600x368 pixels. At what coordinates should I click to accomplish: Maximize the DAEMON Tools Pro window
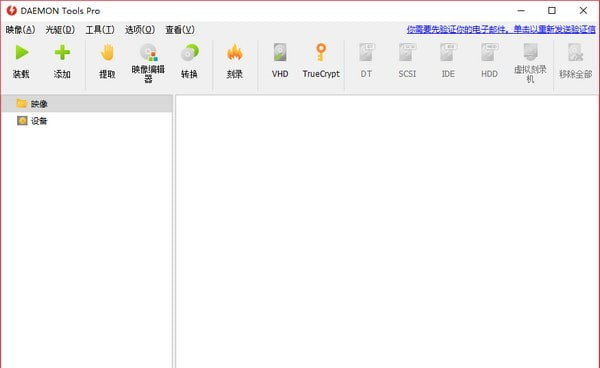click(552, 11)
